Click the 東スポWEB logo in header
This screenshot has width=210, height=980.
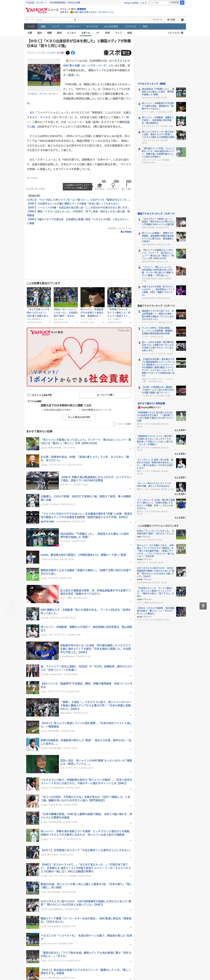click(x=117, y=53)
